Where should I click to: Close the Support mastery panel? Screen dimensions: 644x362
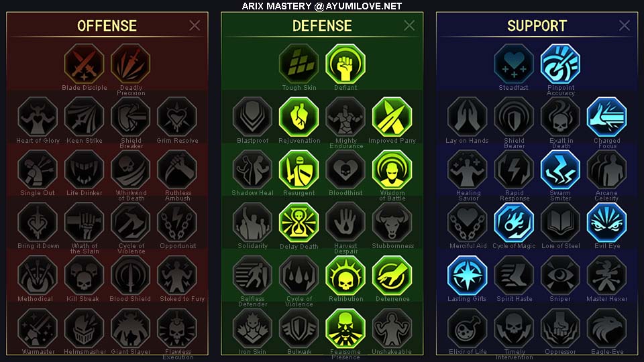tap(625, 25)
